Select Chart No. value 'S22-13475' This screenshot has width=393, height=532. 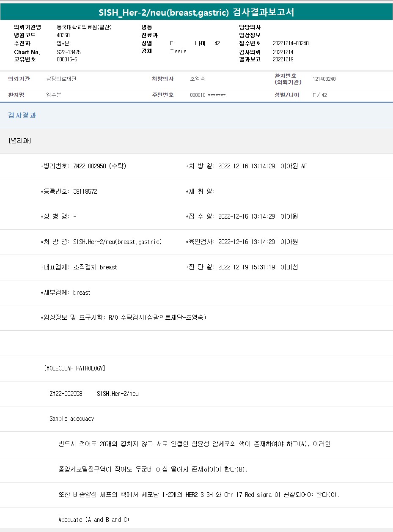(69, 52)
